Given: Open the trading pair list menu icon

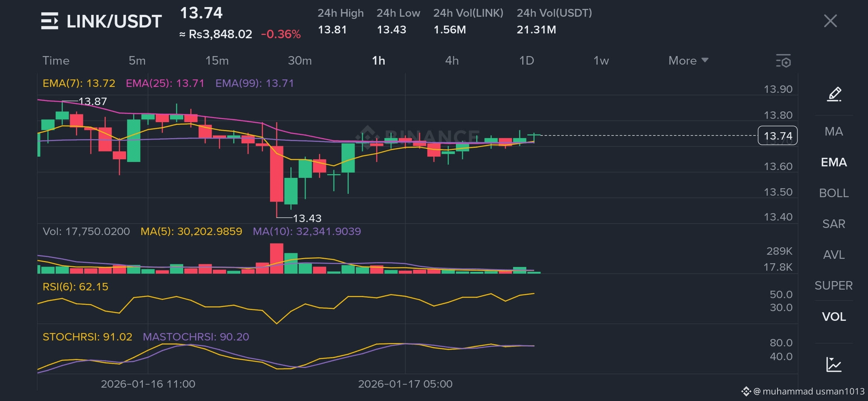Looking at the screenshot, I should pos(49,21).
